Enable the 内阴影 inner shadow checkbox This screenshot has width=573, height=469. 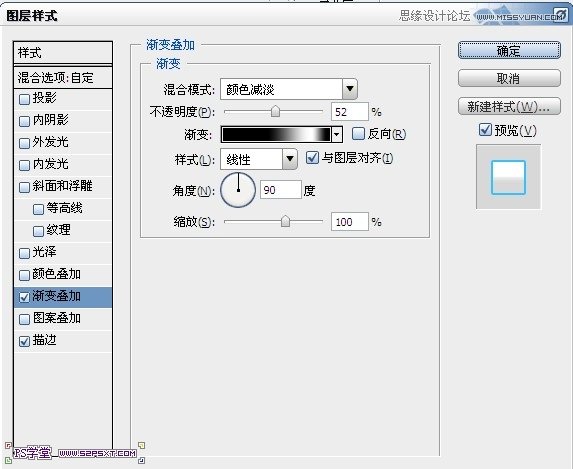coord(24,121)
